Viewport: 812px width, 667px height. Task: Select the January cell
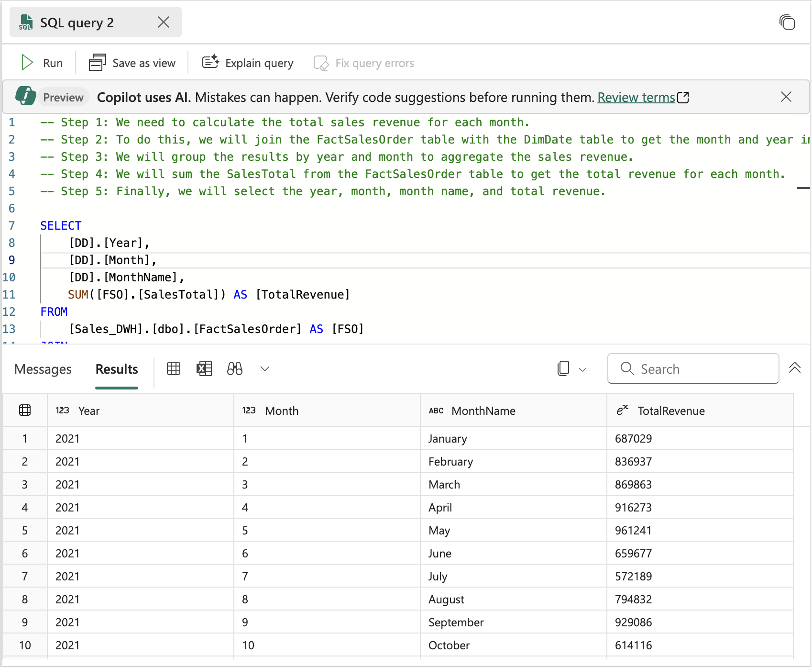[514, 438]
